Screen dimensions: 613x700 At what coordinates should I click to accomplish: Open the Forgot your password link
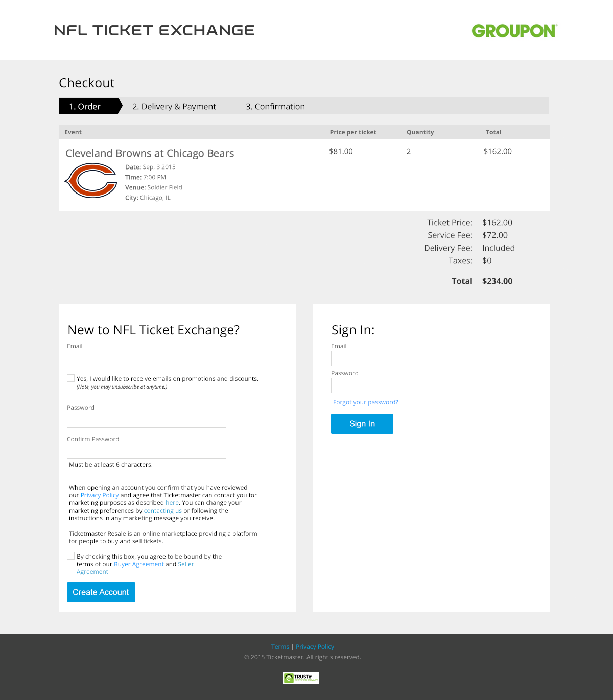(x=366, y=402)
